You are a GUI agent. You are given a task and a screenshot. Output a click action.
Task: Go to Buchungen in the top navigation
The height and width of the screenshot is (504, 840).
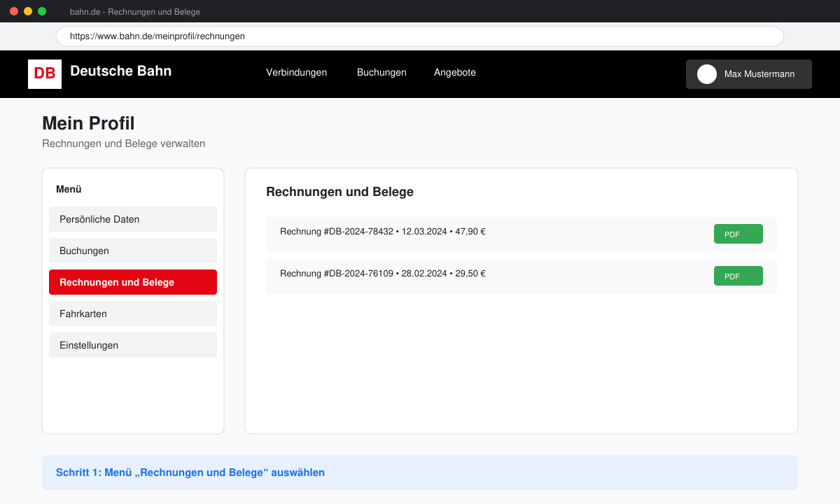pyautogui.click(x=381, y=73)
